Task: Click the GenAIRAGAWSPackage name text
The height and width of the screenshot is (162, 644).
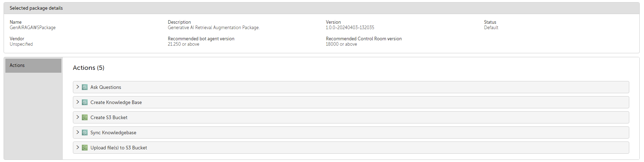Action: pyautogui.click(x=33, y=28)
